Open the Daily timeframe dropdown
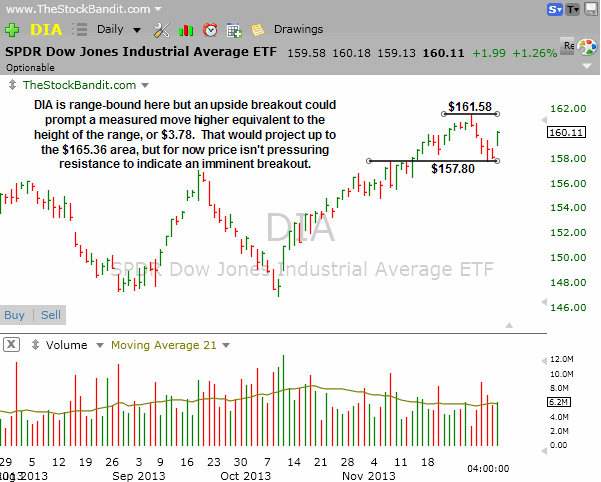This screenshot has width=601, height=482. click(119, 30)
